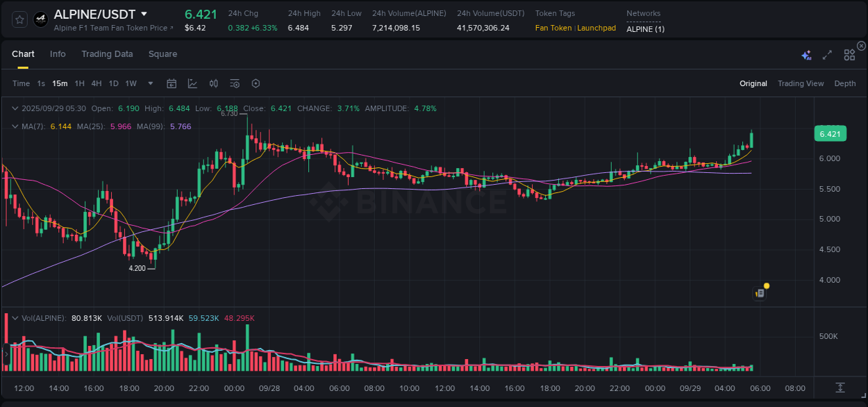
Task: Open the candlestick style settings icon
Action: click(213, 83)
